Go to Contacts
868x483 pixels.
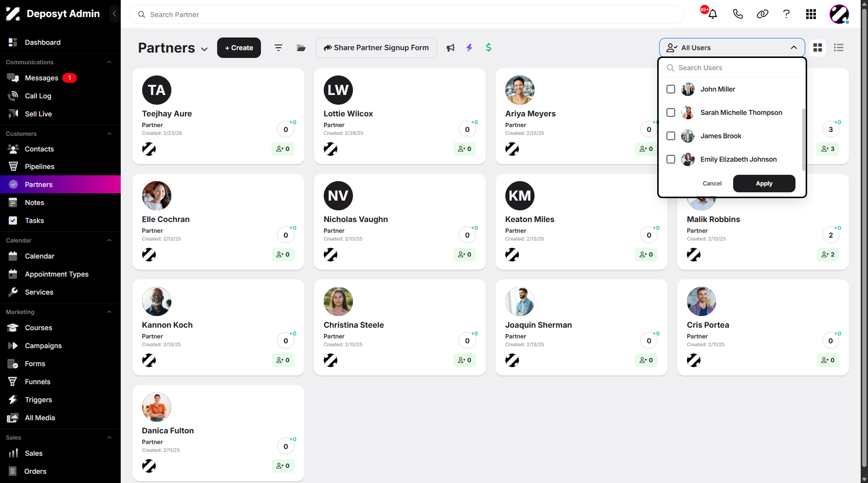point(60,149)
